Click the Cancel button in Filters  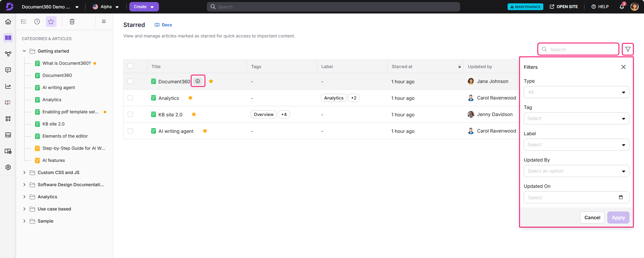(592, 218)
